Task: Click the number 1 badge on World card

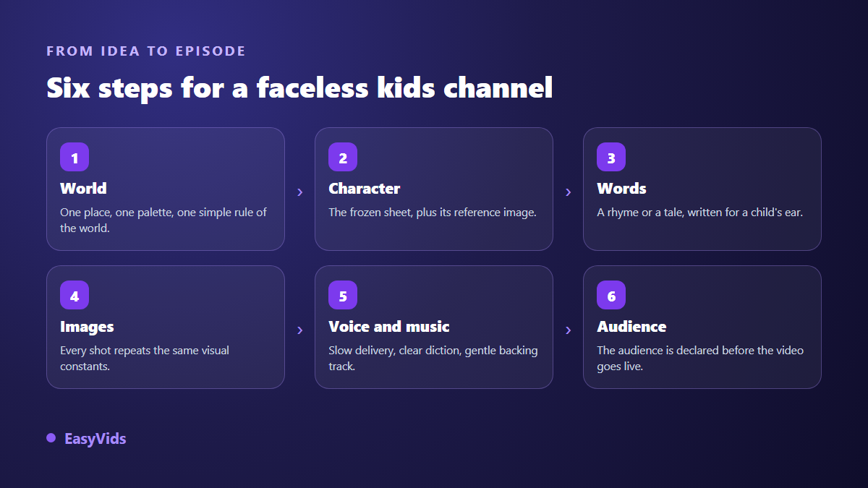Action: 75,157
